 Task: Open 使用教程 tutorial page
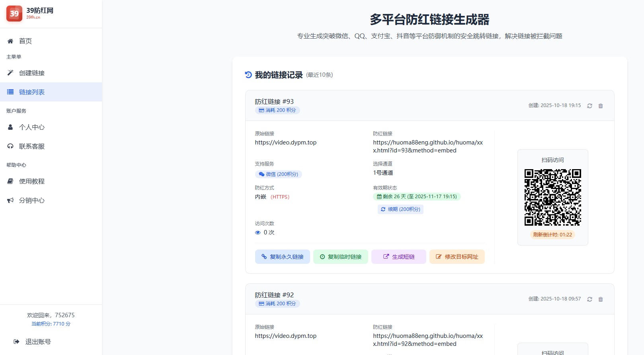pyautogui.click(x=51, y=181)
